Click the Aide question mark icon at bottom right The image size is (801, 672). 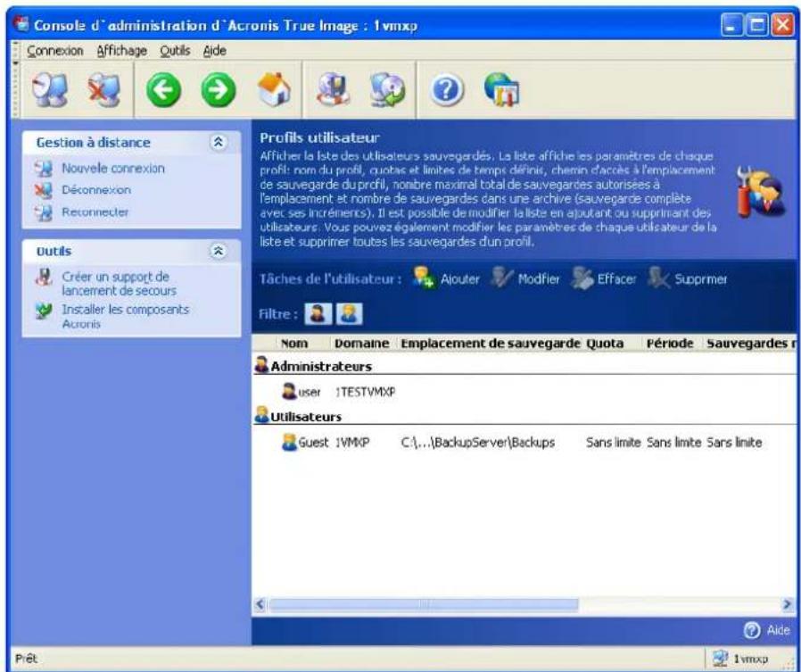[x=752, y=630]
